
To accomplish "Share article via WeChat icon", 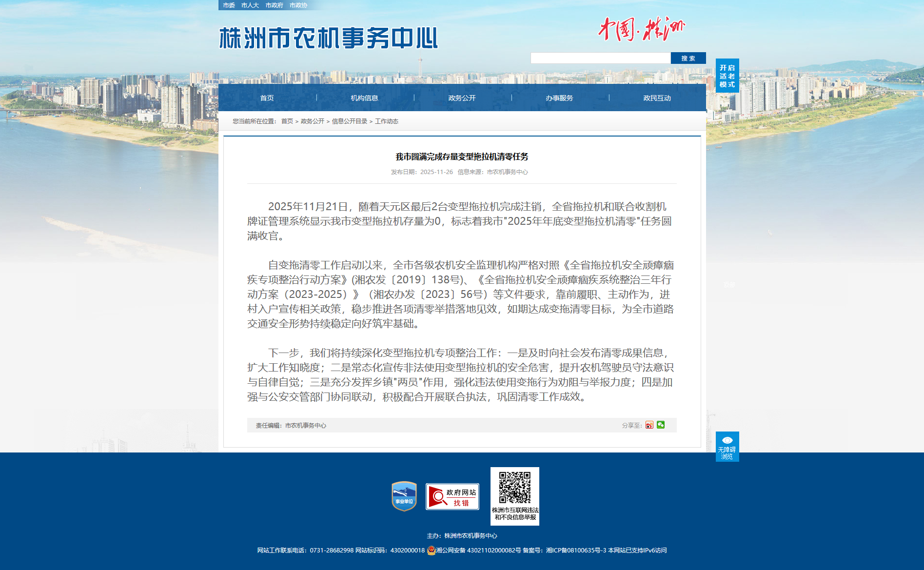I will click(x=661, y=425).
